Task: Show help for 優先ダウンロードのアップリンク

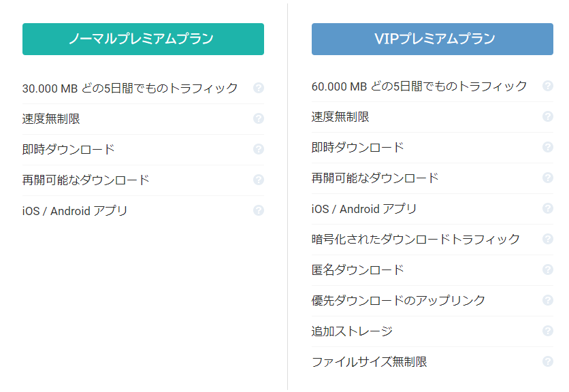Action: [x=548, y=300]
